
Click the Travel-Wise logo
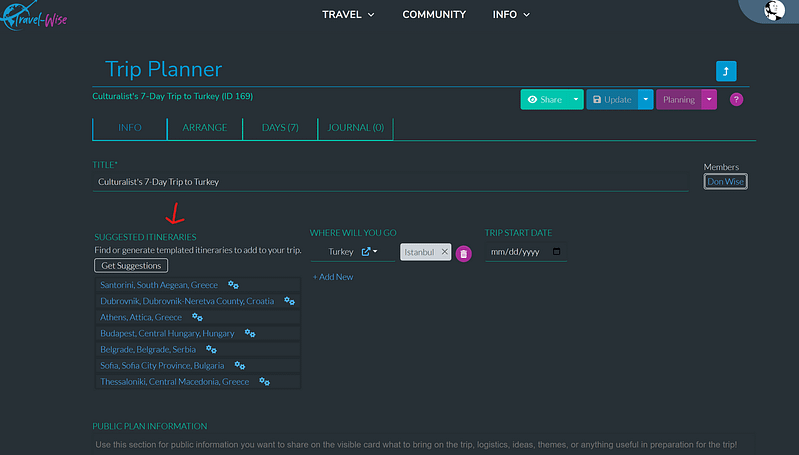[34, 16]
